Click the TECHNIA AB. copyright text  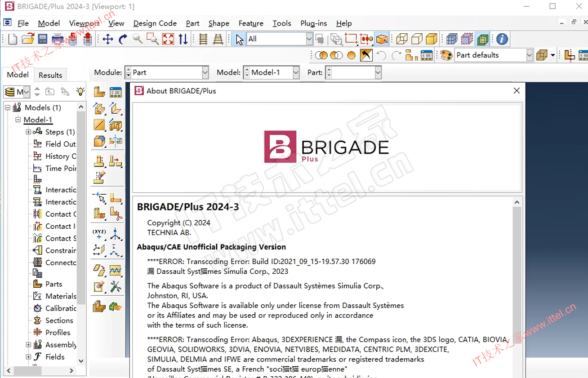[169, 232]
